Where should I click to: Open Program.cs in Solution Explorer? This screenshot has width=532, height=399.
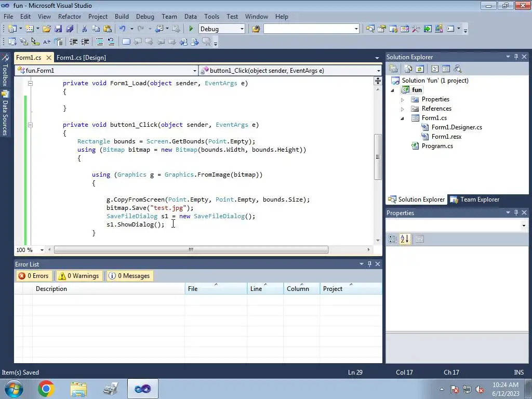point(437,146)
